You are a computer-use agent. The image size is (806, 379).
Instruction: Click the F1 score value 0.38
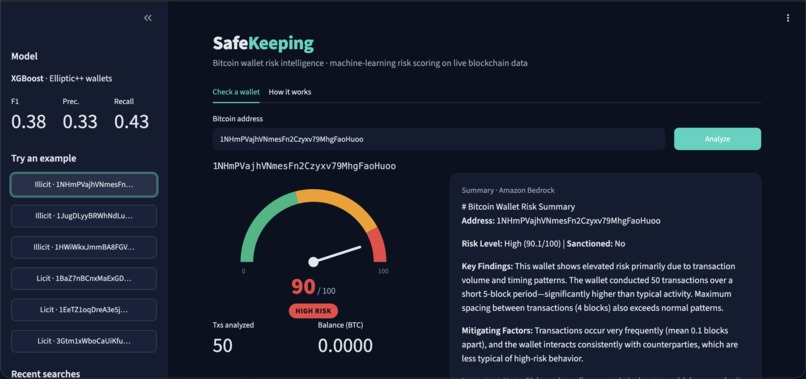click(28, 122)
